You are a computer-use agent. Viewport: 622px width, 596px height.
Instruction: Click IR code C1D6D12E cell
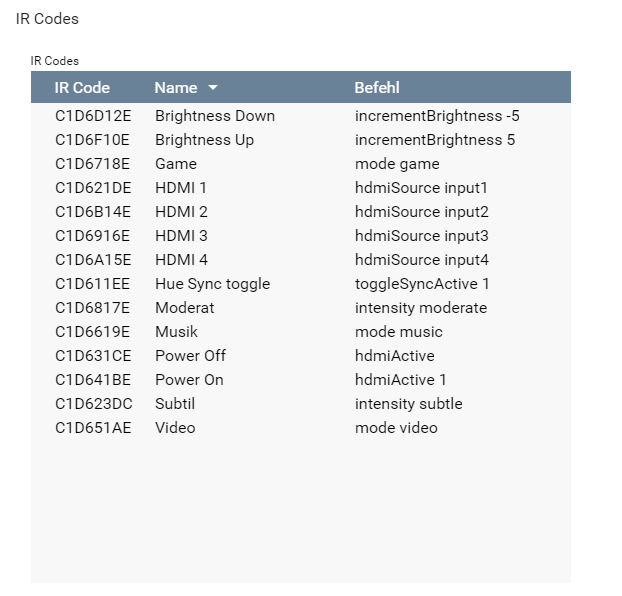(x=93, y=116)
